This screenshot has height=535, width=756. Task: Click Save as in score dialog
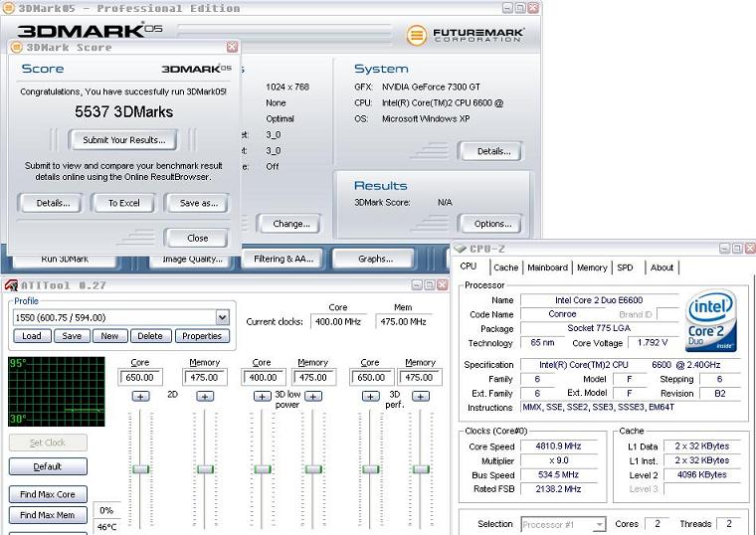(196, 203)
